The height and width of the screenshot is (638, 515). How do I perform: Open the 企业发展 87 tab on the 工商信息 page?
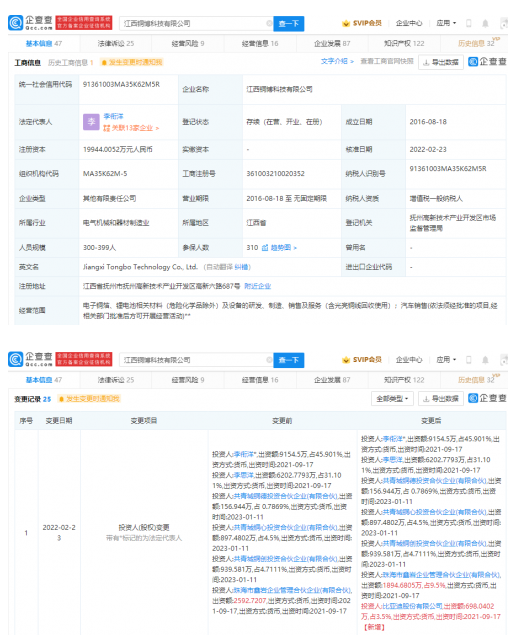(332, 44)
